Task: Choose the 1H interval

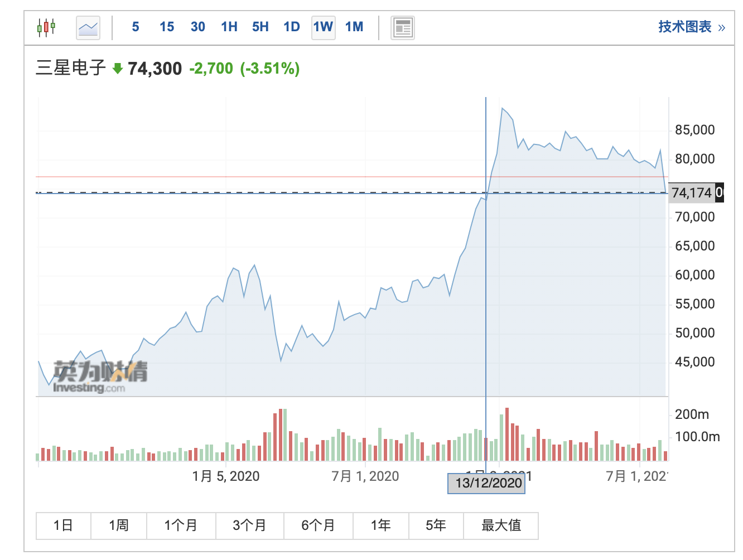Action: click(x=229, y=27)
